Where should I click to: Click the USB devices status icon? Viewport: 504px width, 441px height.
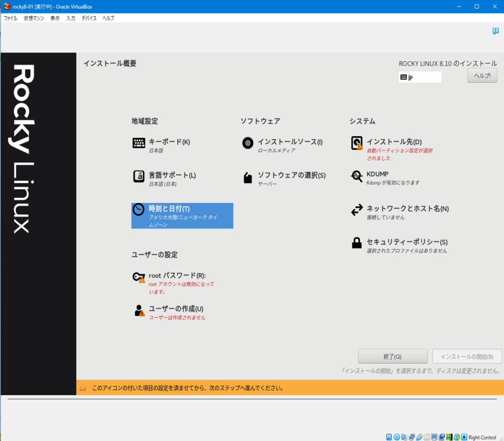tap(419, 437)
